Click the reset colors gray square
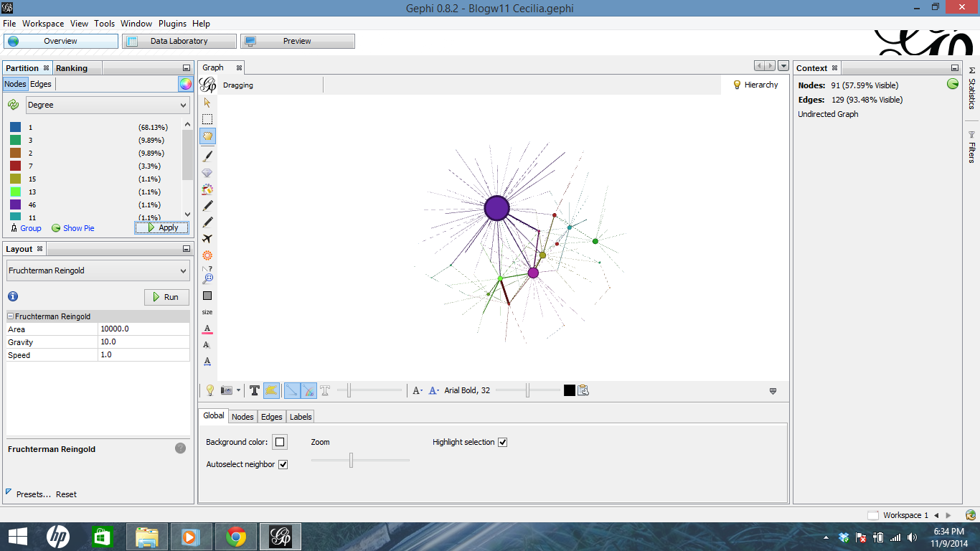Image resolution: width=980 pixels, height=551 pixels. [207, 296]
